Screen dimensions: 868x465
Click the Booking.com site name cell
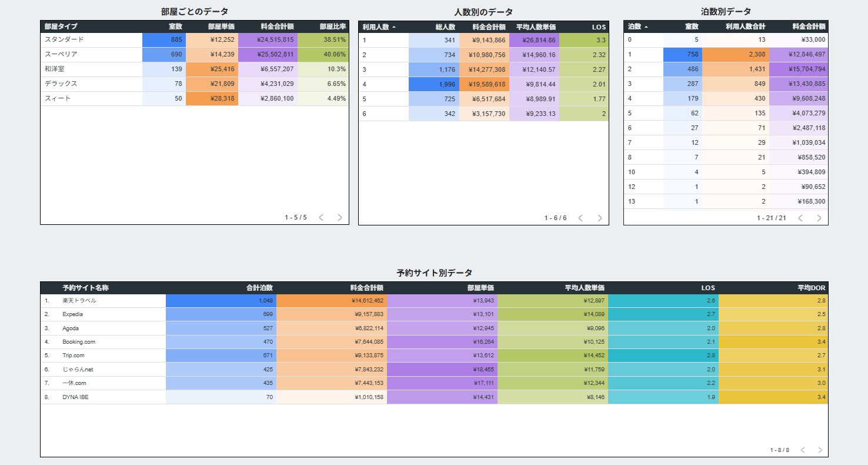[x=79, y=342]
